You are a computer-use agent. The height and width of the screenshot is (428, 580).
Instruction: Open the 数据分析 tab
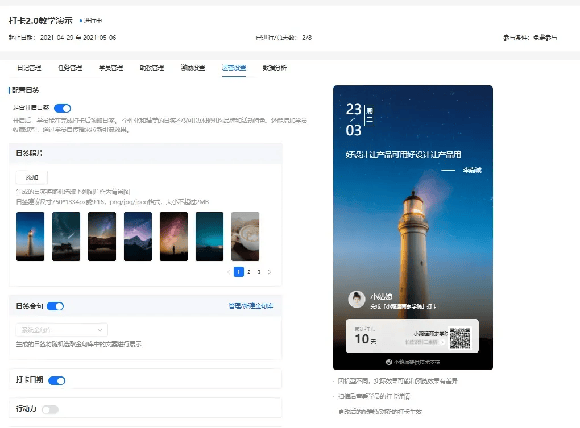pos(274,68)
